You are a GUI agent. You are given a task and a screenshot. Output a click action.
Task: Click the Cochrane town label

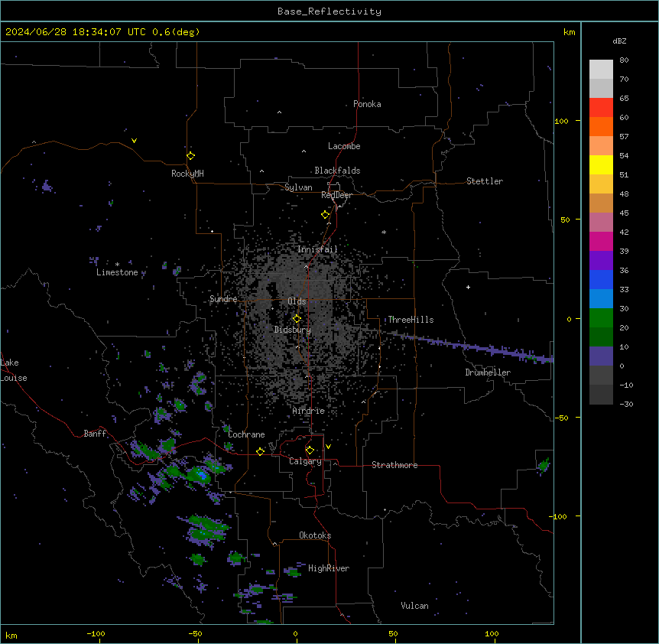click(x=246, y=434)
